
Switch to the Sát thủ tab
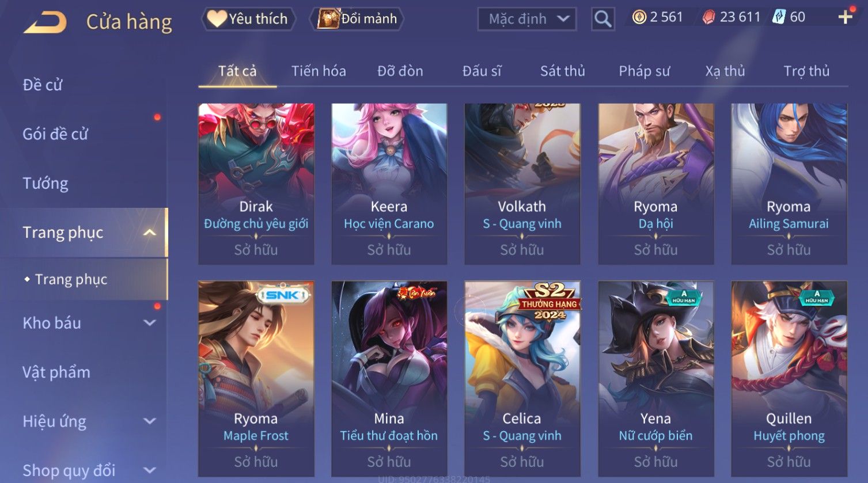coord(562,71)
